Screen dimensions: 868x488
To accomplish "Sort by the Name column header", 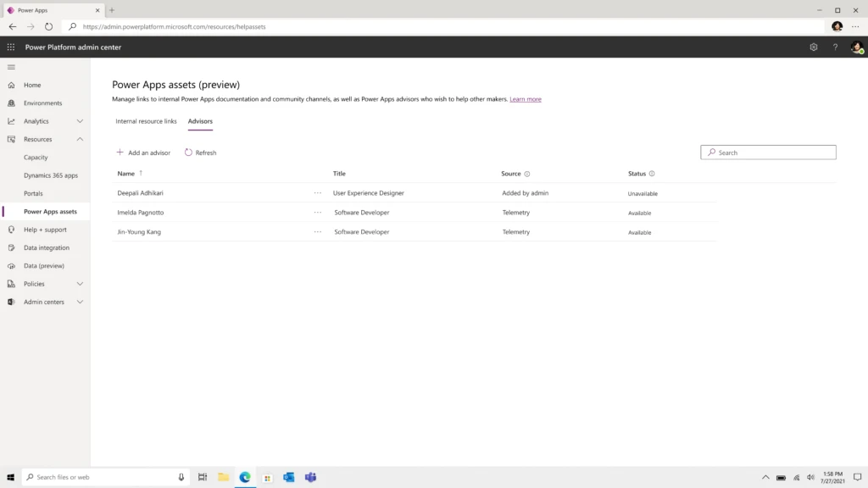I will 126,174.
